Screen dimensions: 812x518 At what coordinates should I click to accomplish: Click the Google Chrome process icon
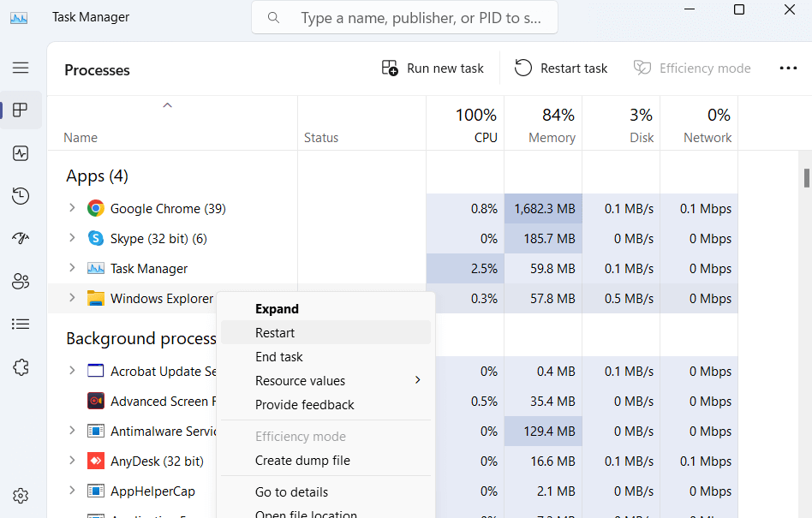pyautogui.click(x=96, y=209)
